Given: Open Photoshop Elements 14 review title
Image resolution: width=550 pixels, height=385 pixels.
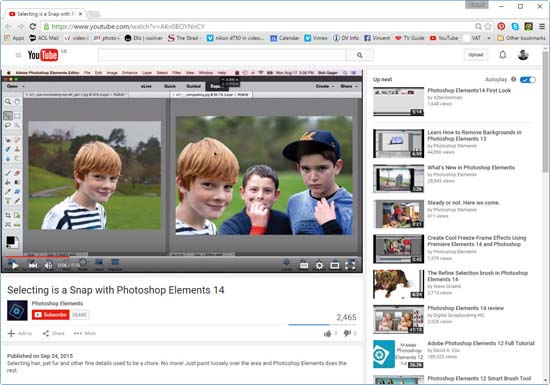Looking at the screenshot, I should pos(465,308).
